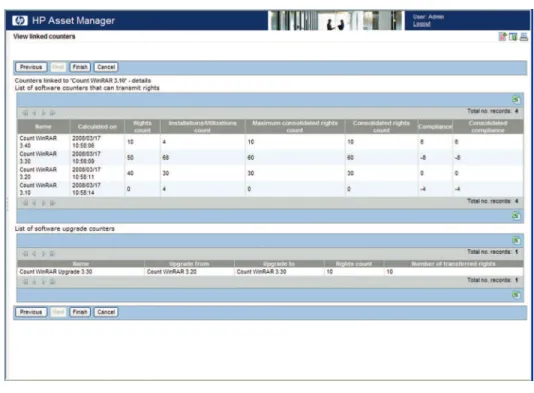
Task: Click the top Previous button
Action: [x=31, y=67]
